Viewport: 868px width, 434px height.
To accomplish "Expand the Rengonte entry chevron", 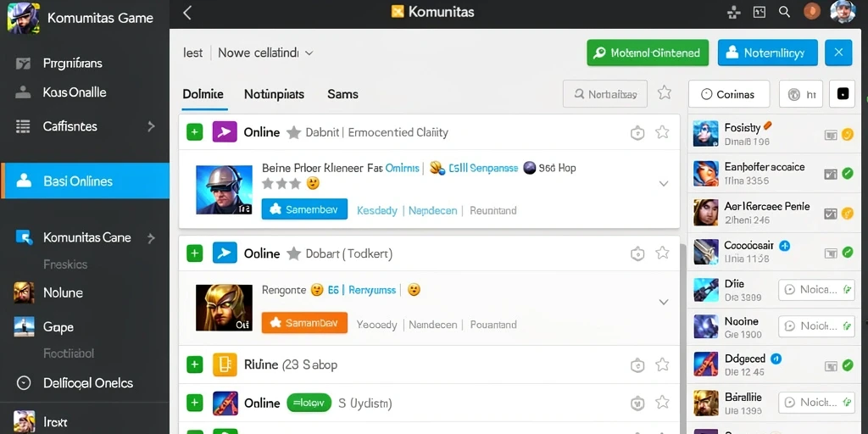I will click(663, 303).
